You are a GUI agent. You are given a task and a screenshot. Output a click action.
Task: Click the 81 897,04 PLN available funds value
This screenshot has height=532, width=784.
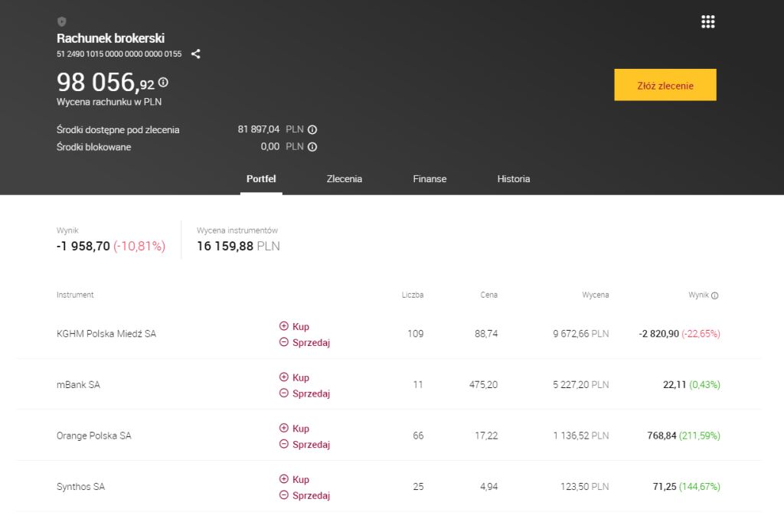point(270,129)
